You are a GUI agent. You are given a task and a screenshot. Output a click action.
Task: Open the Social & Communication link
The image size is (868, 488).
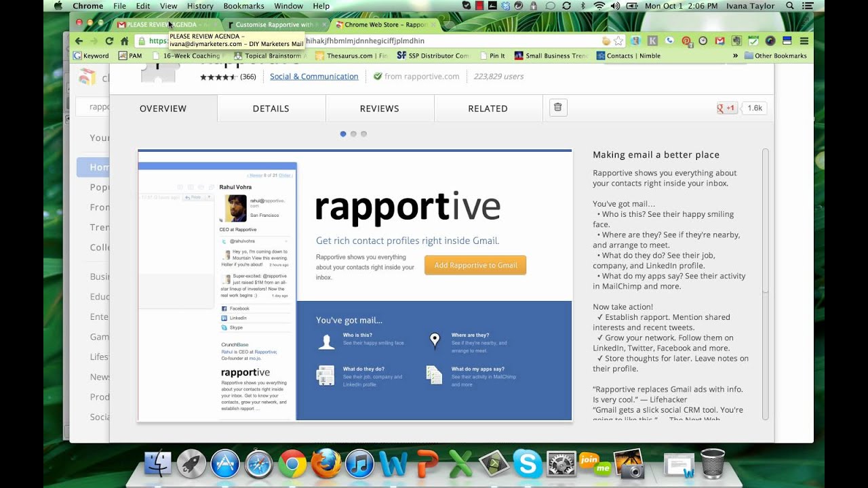314,77
